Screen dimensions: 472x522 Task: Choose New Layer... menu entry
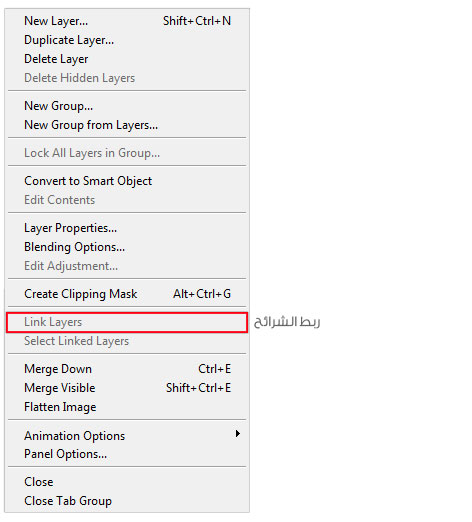[127, 21]
